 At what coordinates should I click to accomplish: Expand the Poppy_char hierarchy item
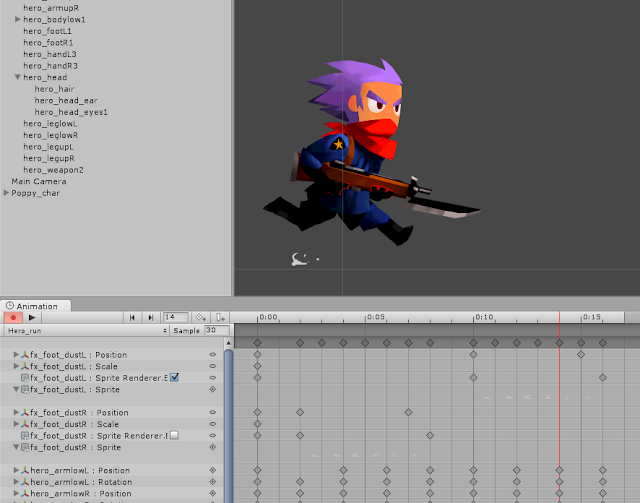(x=6, y=193)
